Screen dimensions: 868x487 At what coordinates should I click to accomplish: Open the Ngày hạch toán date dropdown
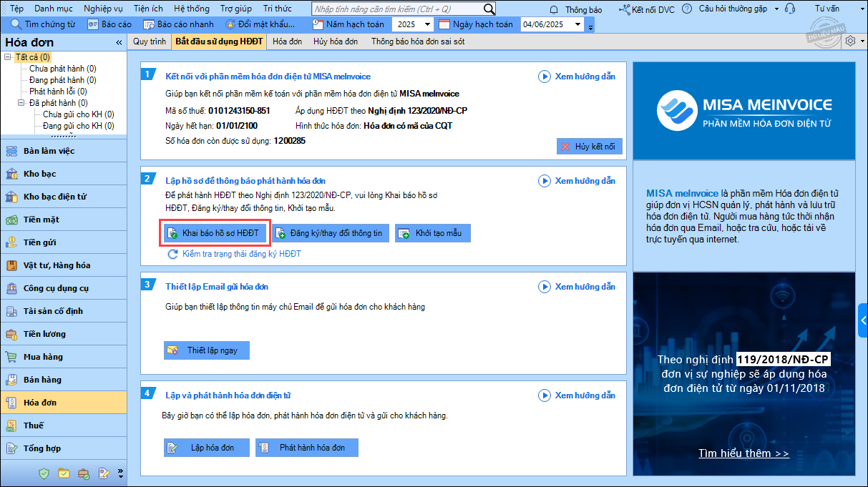(577, 24)
